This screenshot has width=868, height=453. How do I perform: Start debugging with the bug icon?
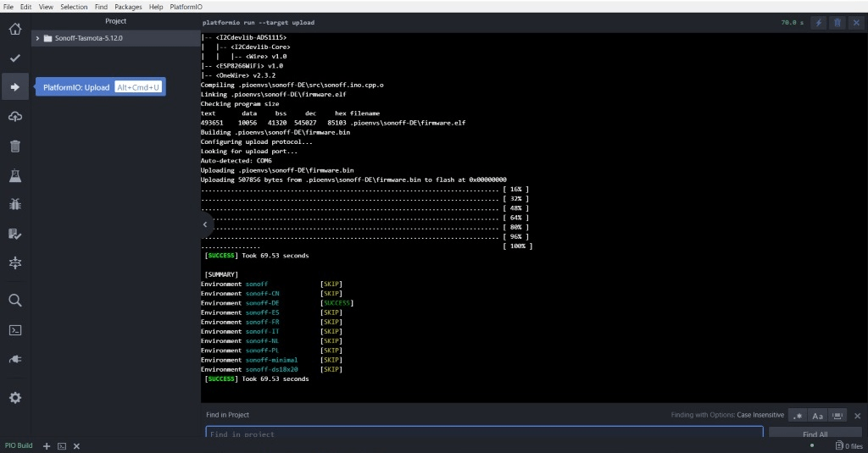coord(14,204)
